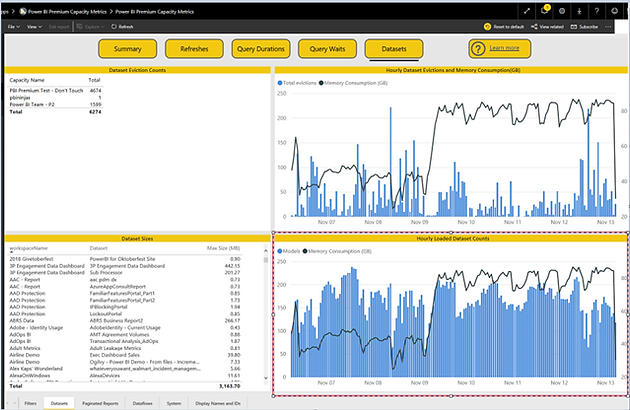630x410 pixels.
Task: Open the System page tab
Action: [x=174, y=403]
